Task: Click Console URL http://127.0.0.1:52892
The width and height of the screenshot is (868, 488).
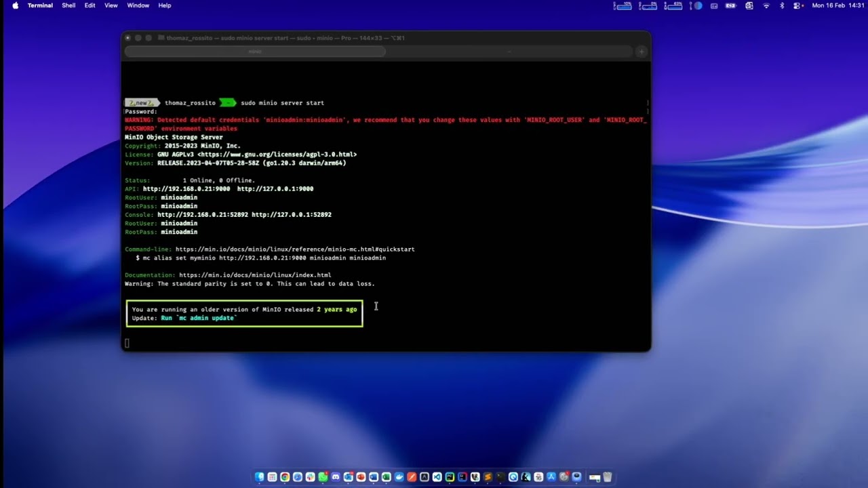Action: (292, 215)
